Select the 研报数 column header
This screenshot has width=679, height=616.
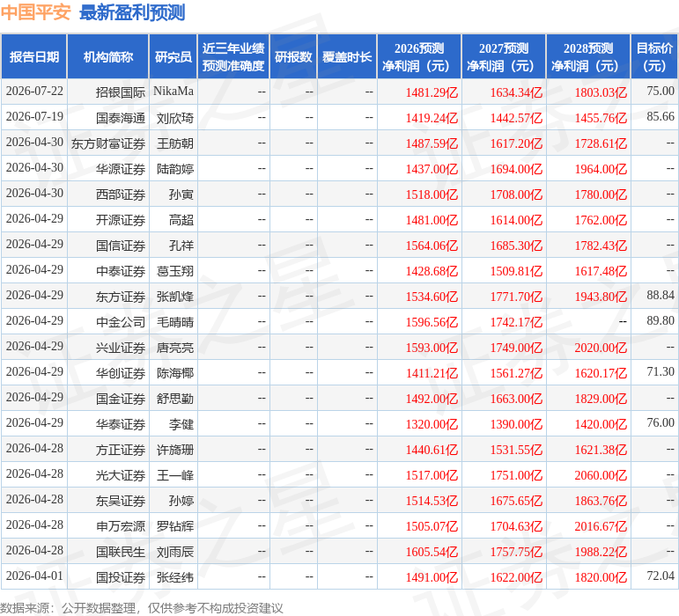293,56
